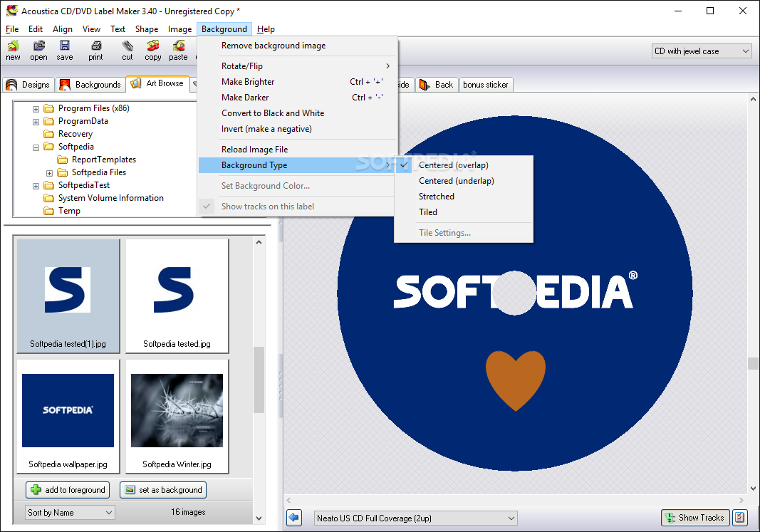This screenshot has width=760, height=532.
Task: Click the SoftpediaTest folder icon
Action: [48, 185]
